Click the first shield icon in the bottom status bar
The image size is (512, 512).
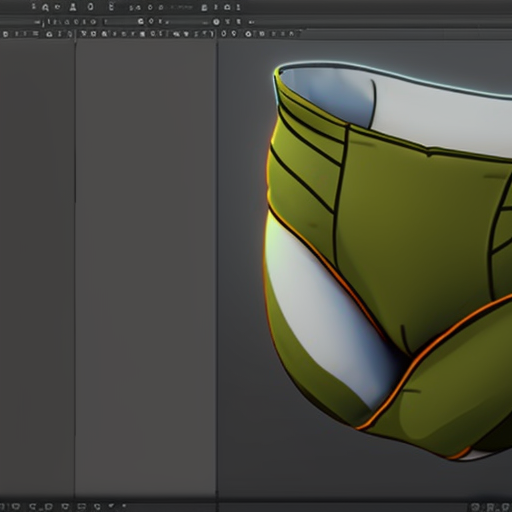pos(15,507)
